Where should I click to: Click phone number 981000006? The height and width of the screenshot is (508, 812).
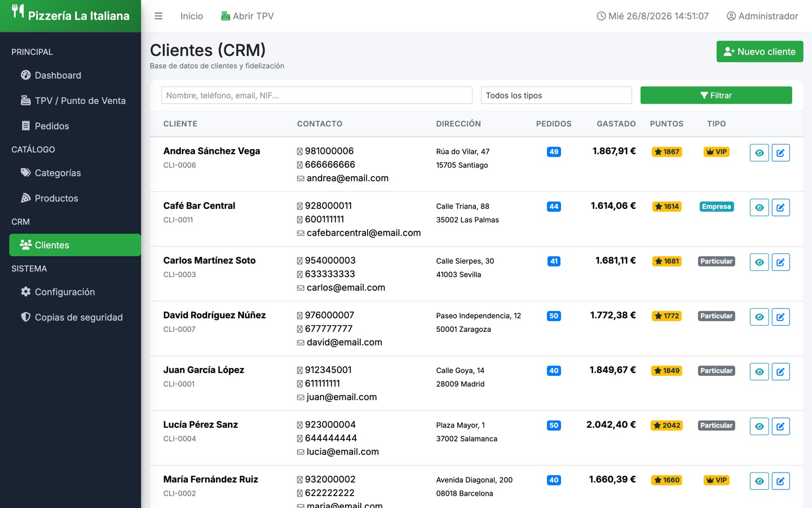pos(329,151)
